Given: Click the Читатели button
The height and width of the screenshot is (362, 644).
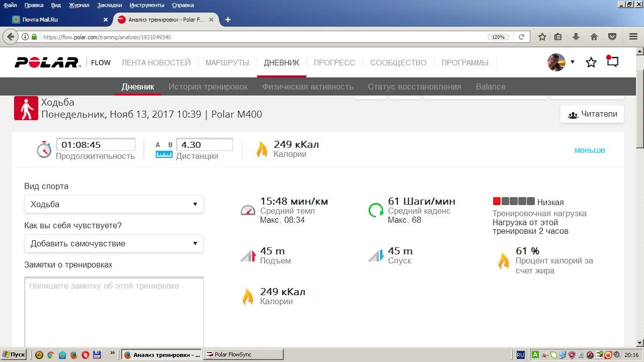Looking at the screenshot, I should coord(592,114).
